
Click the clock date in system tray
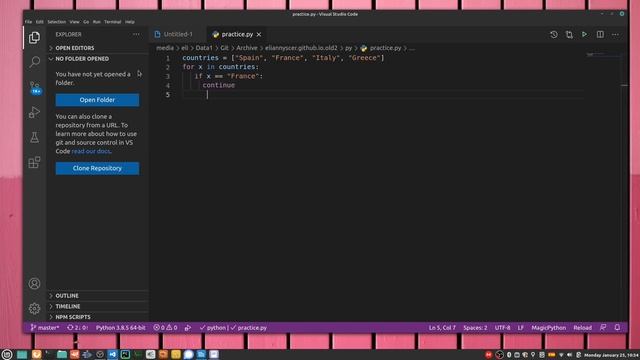[x=611, y=355]
